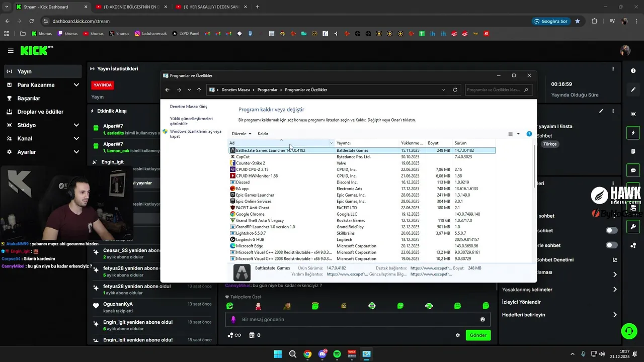Open Denetim Masası Giriş link
This screenshot has width=644, height=362.
[x=188, y=107]
